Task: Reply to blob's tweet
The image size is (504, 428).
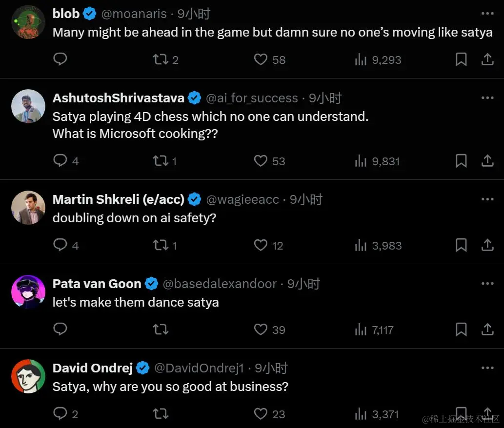Action: (60, 59)
